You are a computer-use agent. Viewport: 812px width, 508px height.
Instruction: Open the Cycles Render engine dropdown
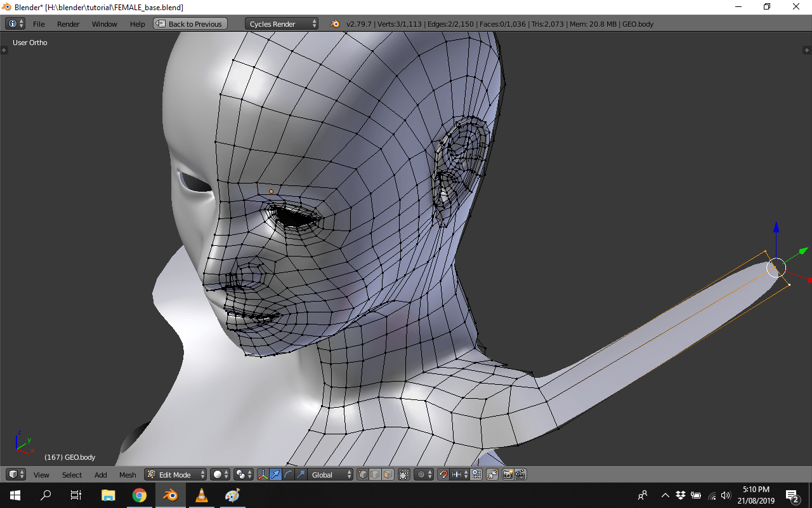[282, 23]
